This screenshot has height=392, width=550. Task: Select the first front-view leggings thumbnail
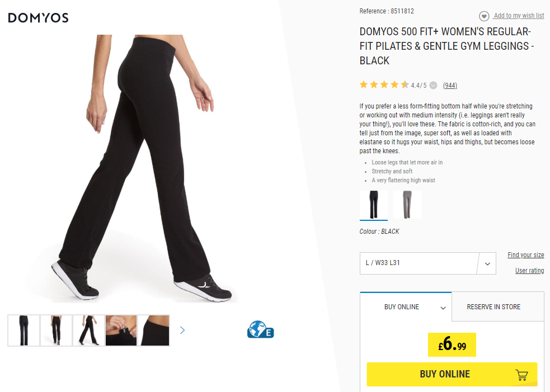coord(23,330)
